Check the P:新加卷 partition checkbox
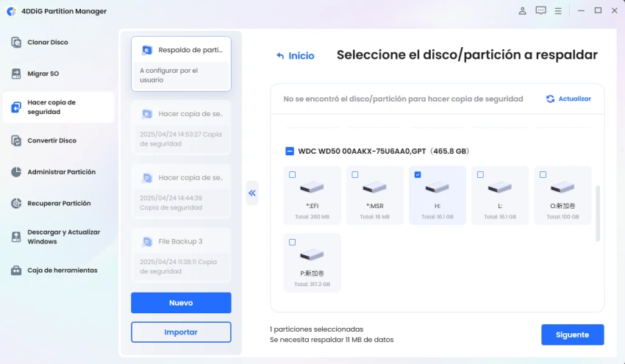Screen dimensions: 625x364 coord(292,242)
